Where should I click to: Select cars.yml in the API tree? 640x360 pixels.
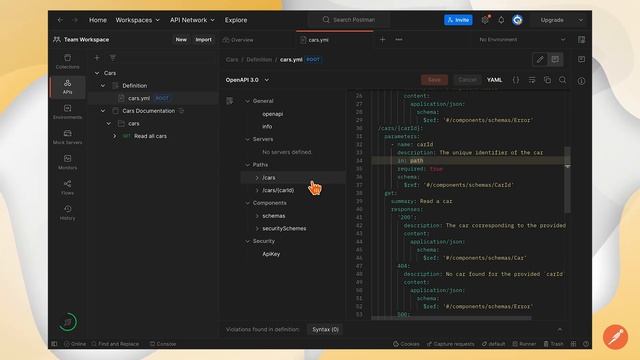coord(139,98)
